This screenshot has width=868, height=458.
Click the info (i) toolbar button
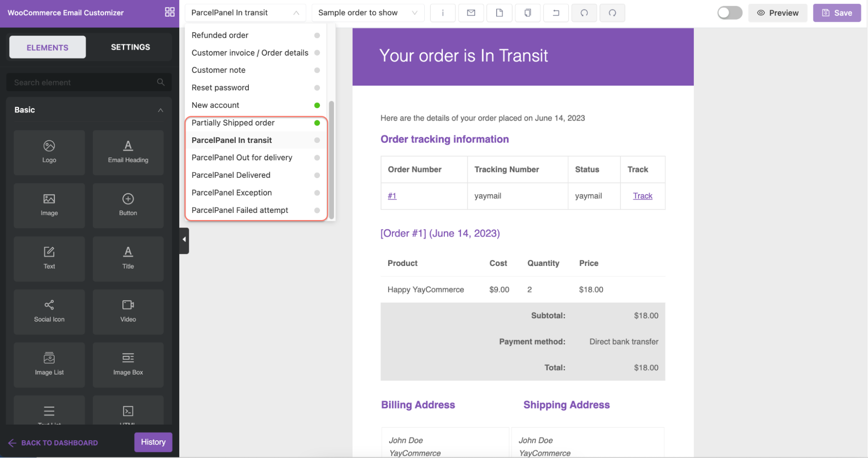pos(442,13)
